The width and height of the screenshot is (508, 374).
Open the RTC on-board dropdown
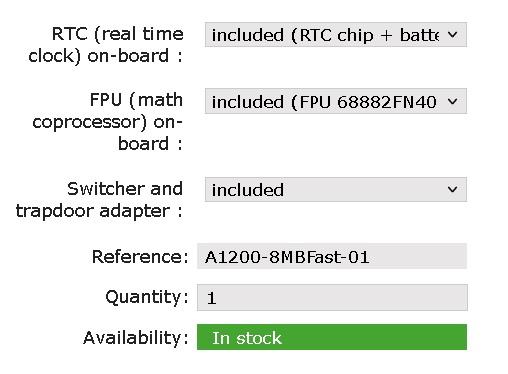pos(336,35)
